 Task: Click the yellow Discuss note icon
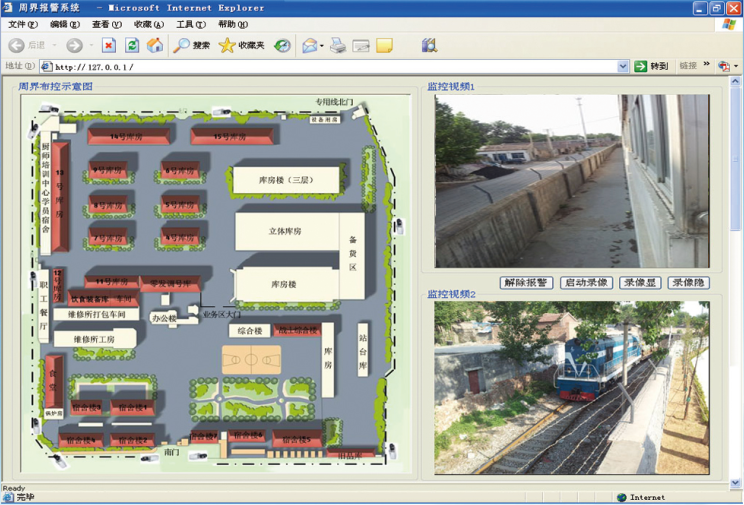pyautogui.click(x=384, y=46)
